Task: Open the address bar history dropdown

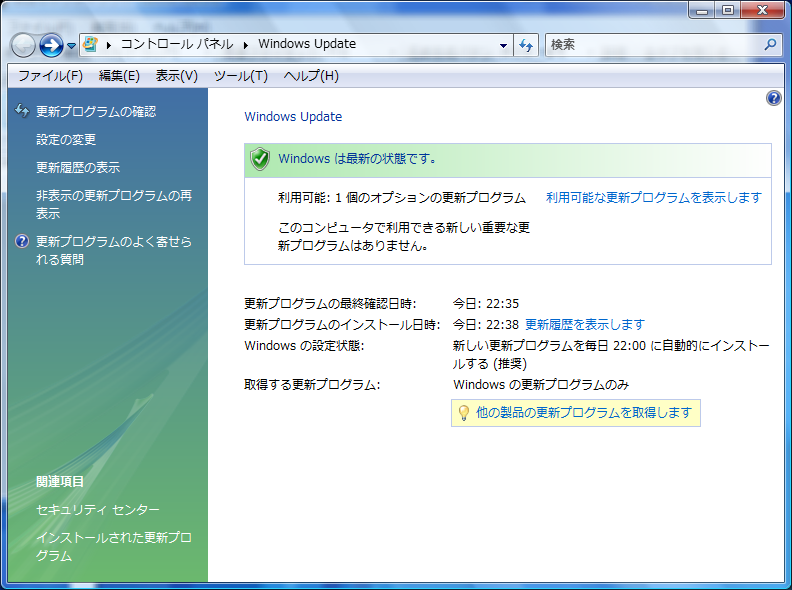Action: pos(503,45)
